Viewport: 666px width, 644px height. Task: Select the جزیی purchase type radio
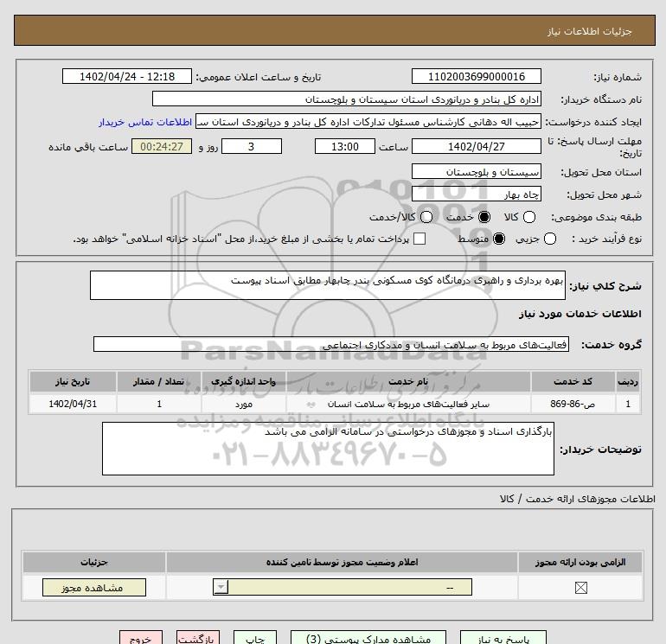(550, 239)
